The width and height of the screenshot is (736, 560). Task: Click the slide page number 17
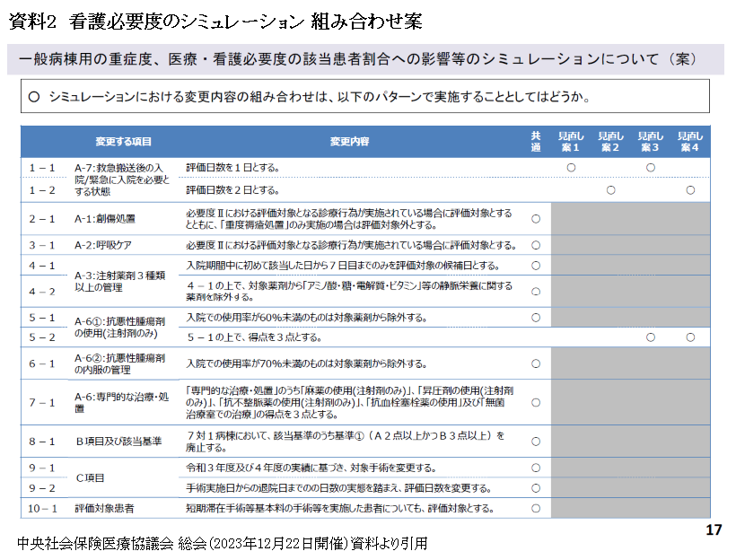714,529
